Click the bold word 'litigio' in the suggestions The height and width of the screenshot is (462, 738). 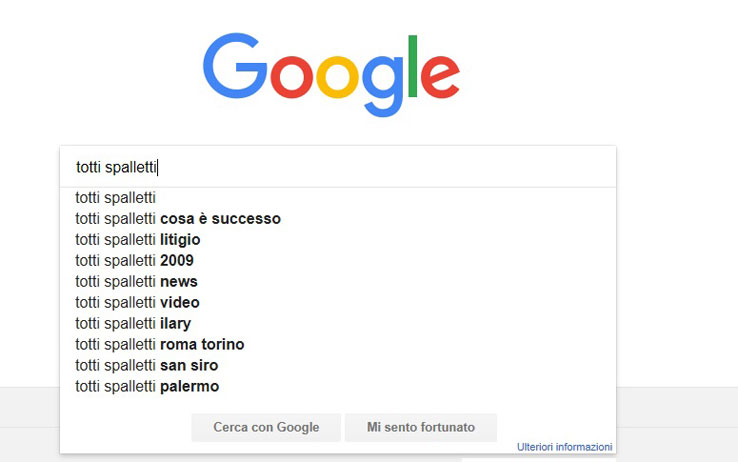[x=180, y=240]
